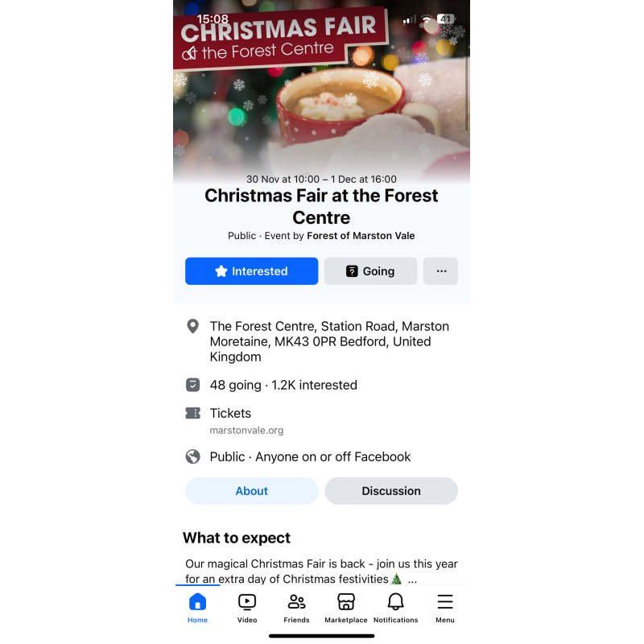Screen dimensions: 644x644
Task: Tap the location pin icon
Action: click(192, 327)
